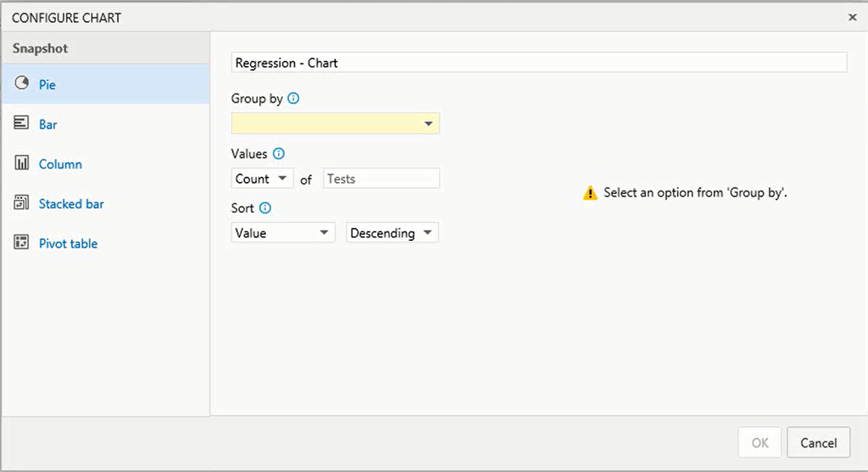Expand the Descending order dropdown
Viewport: 868px width, 472px height.
click(x=392, y=233)
